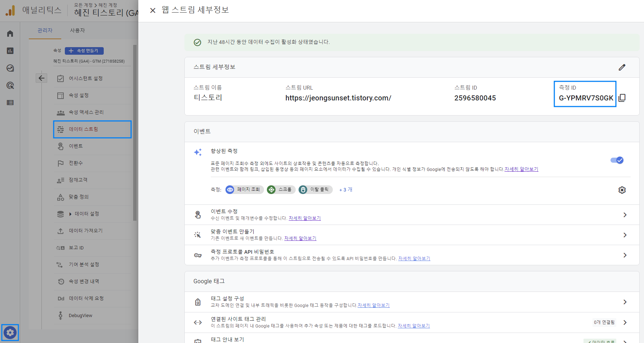Open the Home icon in left sidebar
Screen dimensions: 644x343
tap(10, 33)
